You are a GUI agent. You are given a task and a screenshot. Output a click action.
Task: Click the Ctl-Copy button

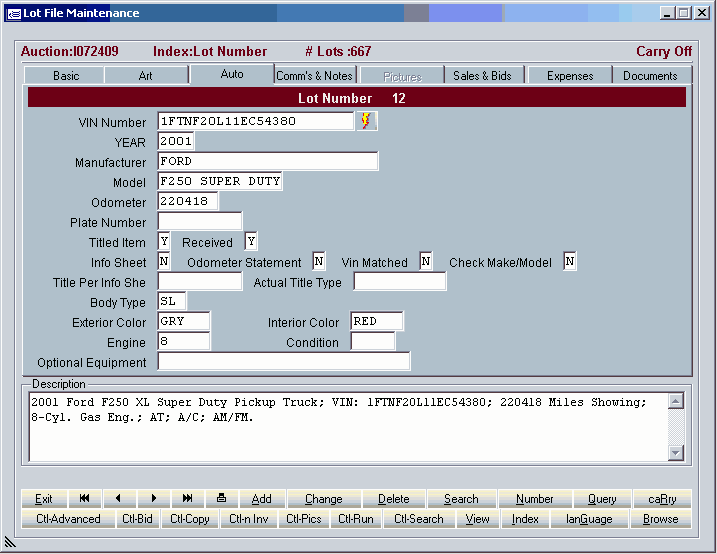[x=190, y=519]
